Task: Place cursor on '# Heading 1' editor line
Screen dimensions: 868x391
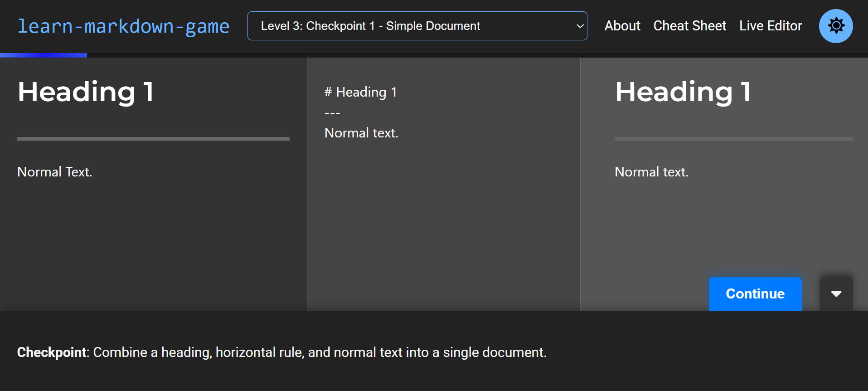Action: tap(361, 92)
